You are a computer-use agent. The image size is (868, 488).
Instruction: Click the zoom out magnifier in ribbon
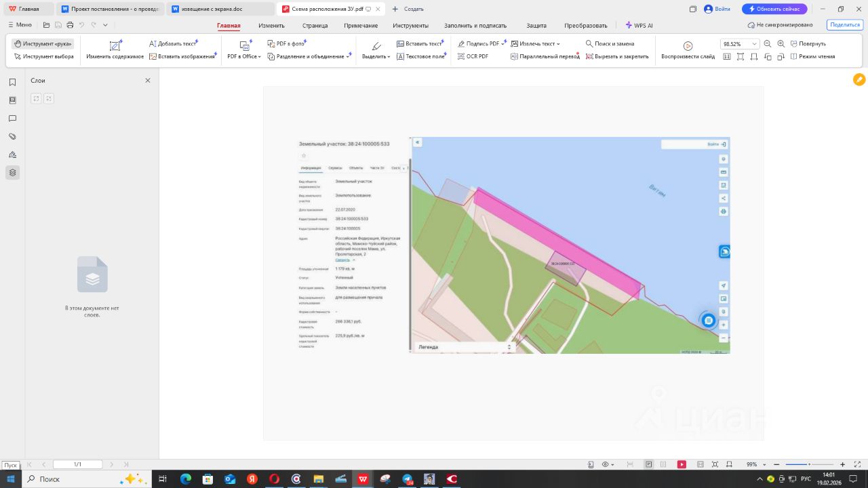[x=768, y=43]
